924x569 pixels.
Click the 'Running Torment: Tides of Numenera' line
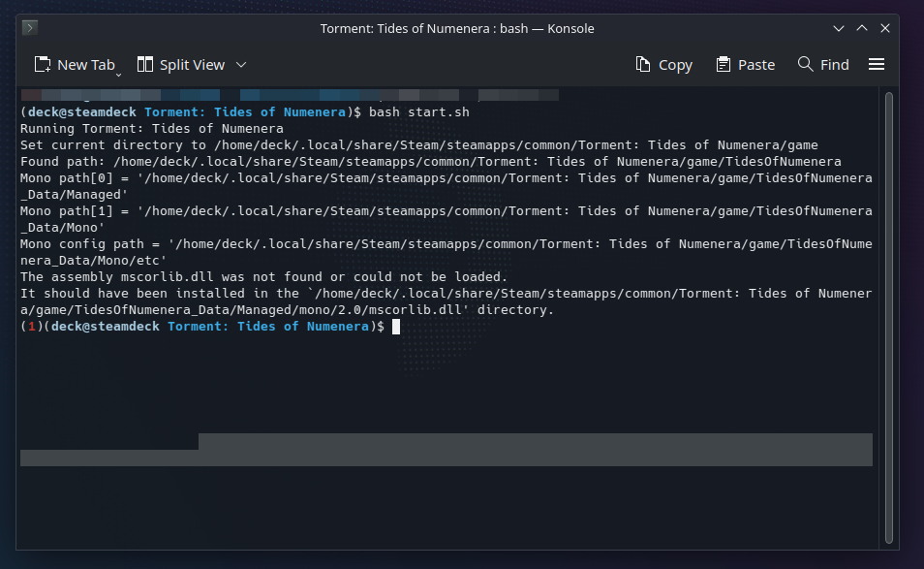(152, 129)
